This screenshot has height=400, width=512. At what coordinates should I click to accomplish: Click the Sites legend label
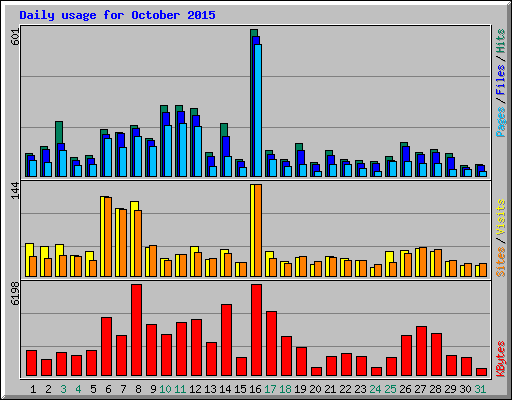(500, 262)
